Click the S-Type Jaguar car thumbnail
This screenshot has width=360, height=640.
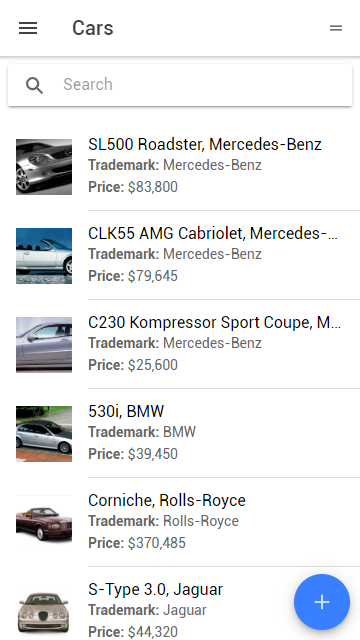[44, 612]
